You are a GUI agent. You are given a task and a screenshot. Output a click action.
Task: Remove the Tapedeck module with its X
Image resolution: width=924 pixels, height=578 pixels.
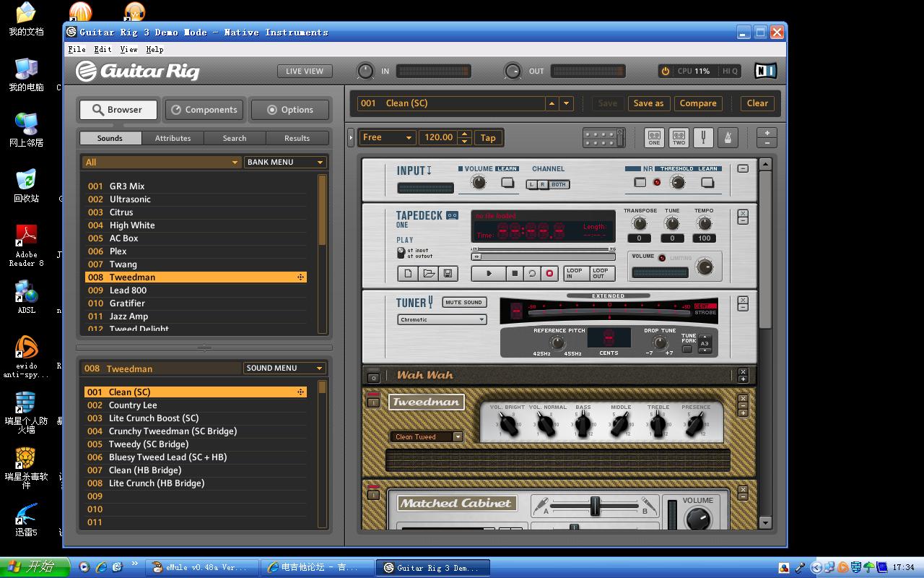click(743, 213)
